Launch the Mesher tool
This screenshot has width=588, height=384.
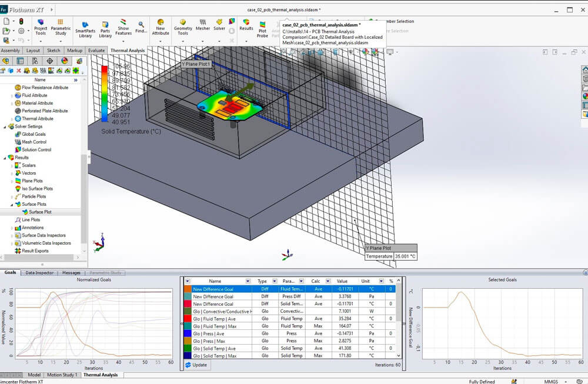tap(202, 25)
